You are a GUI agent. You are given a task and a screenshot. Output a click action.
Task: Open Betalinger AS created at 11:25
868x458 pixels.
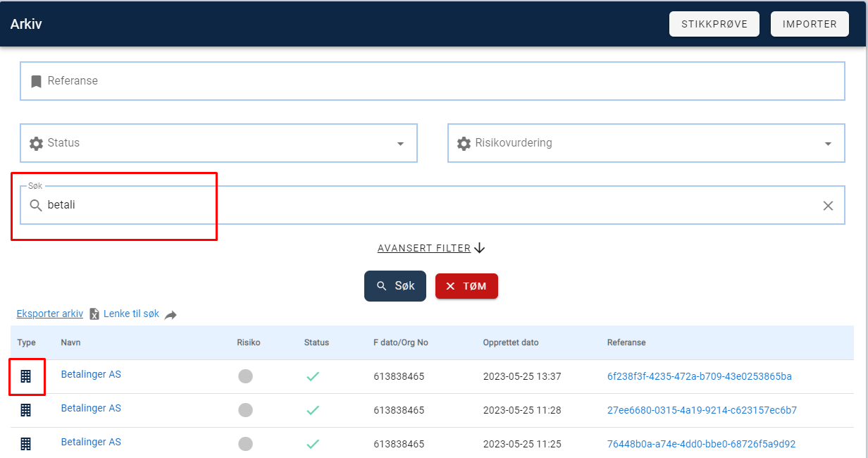(91, 442)
